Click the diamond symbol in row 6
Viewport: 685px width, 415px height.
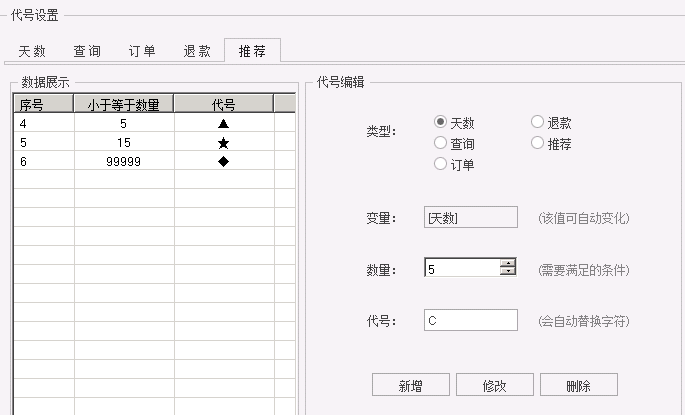click(223, 162)
